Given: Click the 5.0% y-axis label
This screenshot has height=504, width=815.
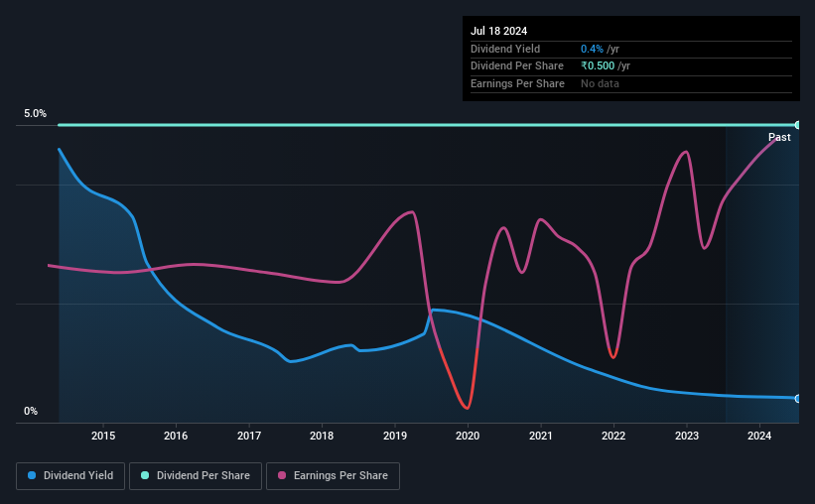Looking at the screenshot, I should point(36,113).
